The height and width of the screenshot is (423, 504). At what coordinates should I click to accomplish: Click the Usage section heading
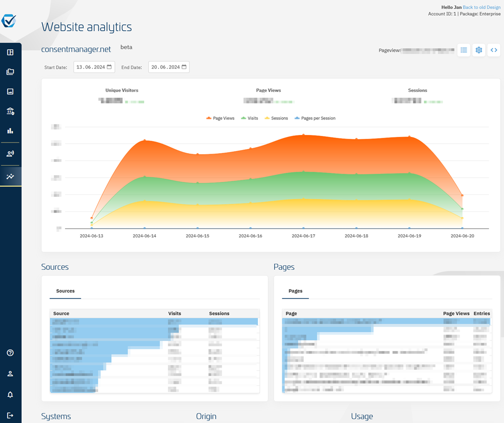tap(362, 416)
